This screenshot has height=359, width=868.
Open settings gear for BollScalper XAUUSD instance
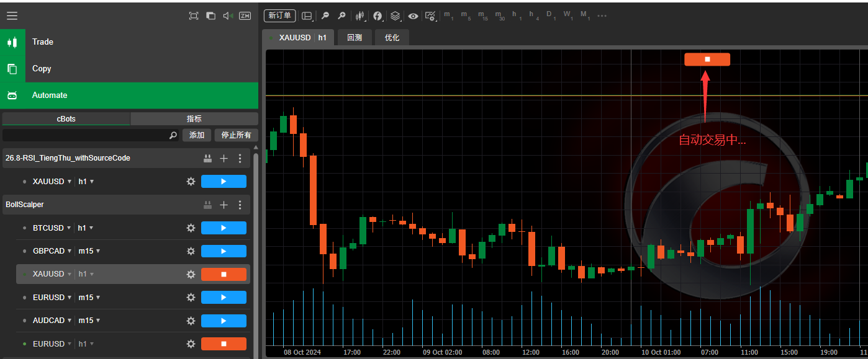pos(191,274)
